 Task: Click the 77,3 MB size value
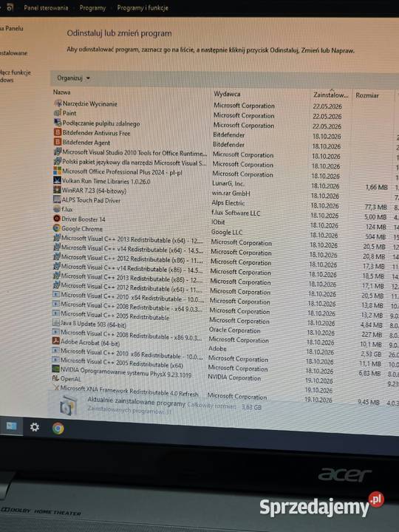(375, 206)
